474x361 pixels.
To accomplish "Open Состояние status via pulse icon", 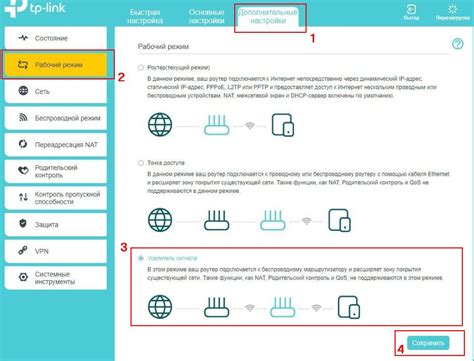I will pos(23,38).
